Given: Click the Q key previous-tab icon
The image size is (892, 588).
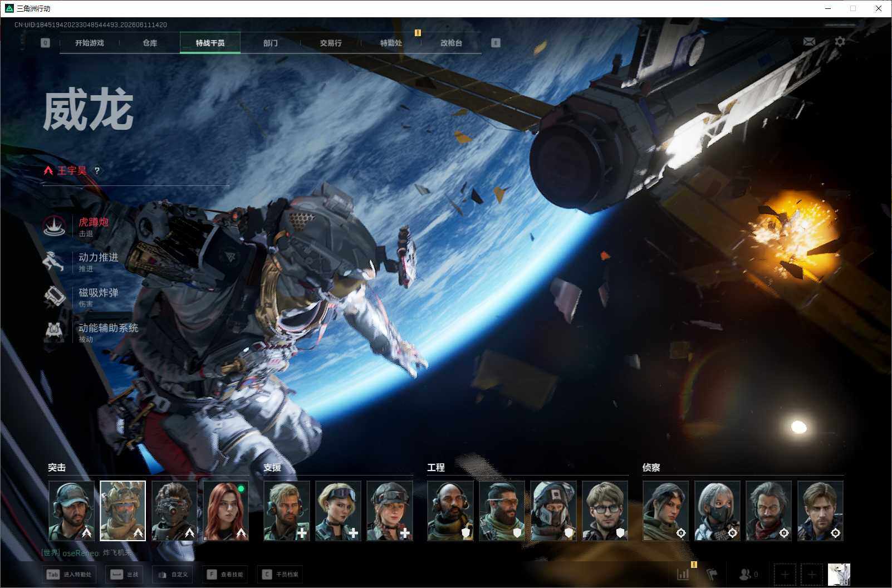Looking at the screenshot, I should click(45, 43).
